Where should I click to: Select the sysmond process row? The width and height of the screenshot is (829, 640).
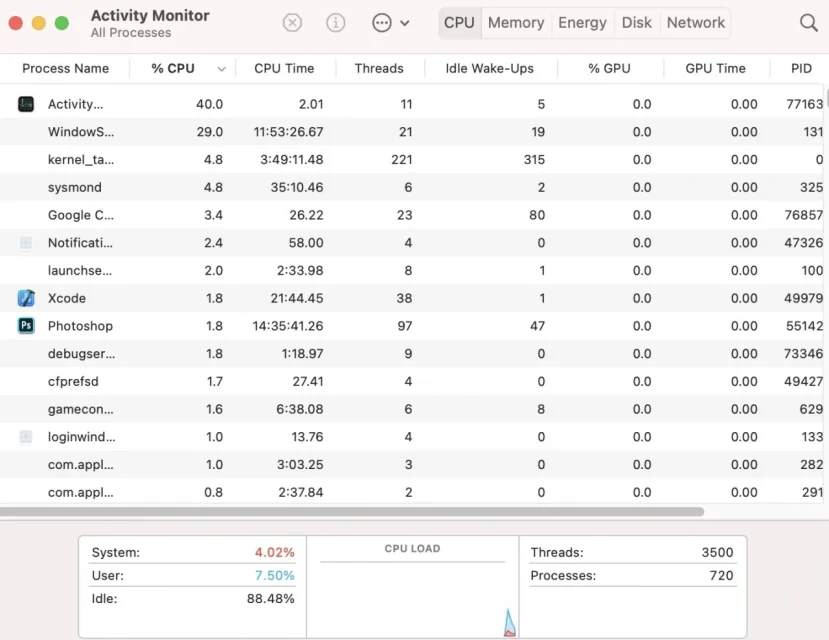(x=411, y=187)
